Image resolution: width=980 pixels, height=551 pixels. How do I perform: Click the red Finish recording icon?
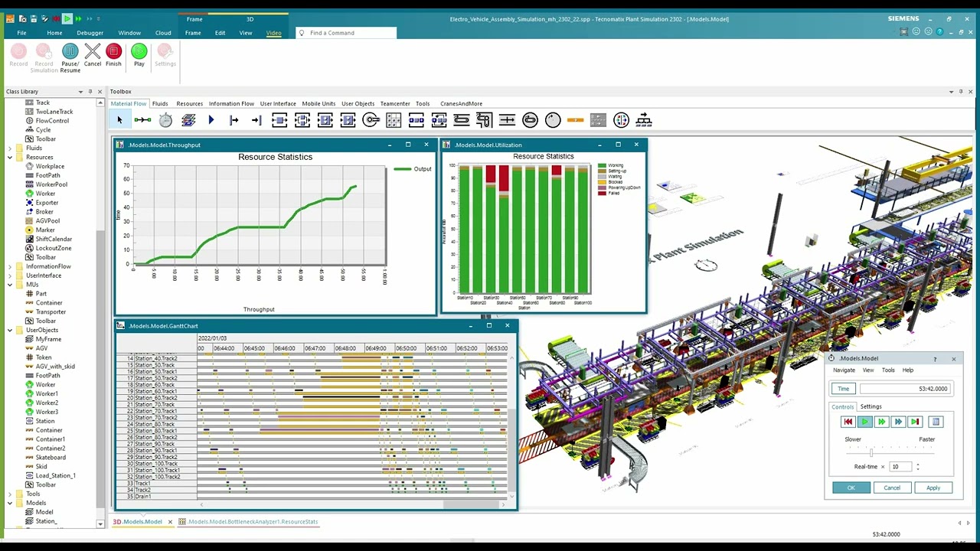pyautogui.click(x=114, y=51)
